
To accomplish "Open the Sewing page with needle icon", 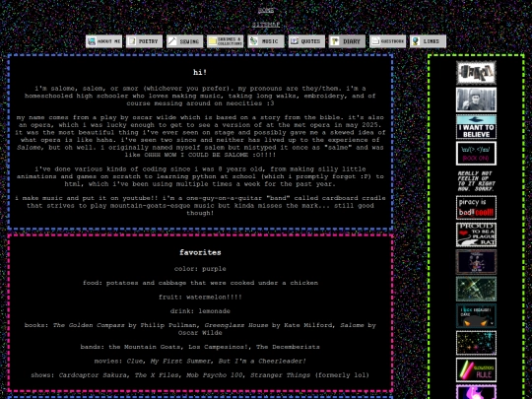I will (184, 41).
